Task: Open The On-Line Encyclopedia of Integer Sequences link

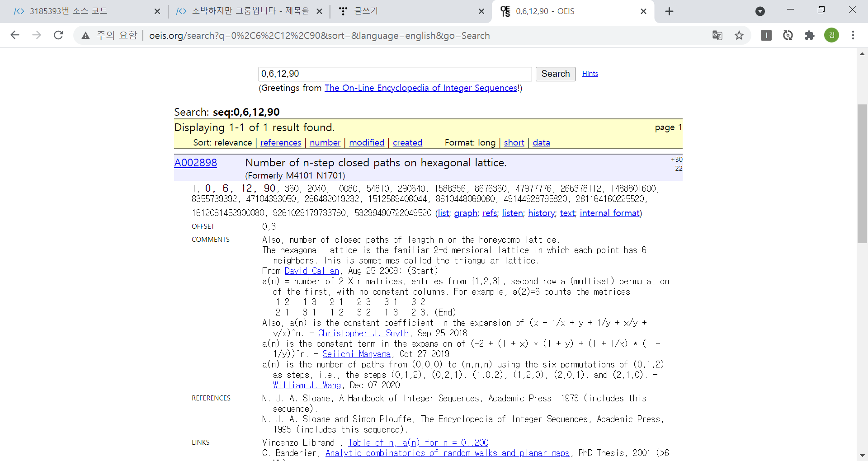Action: pyautogui.click(x=421, y=88)
